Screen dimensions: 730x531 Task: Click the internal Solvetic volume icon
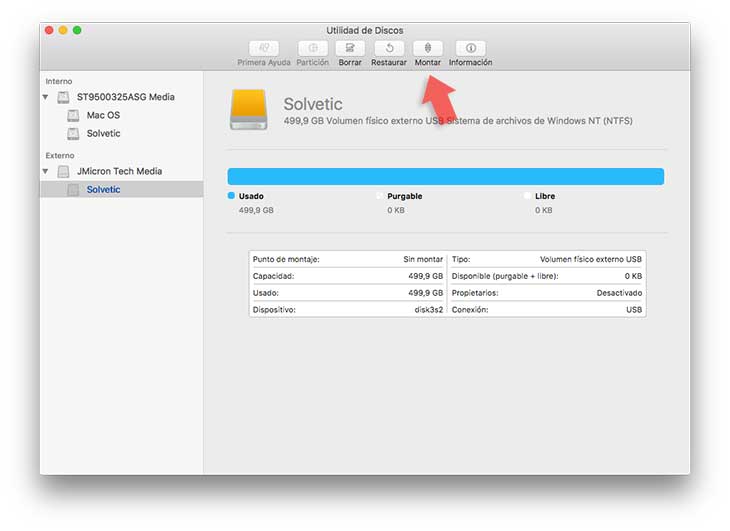[x=73, y=134]
